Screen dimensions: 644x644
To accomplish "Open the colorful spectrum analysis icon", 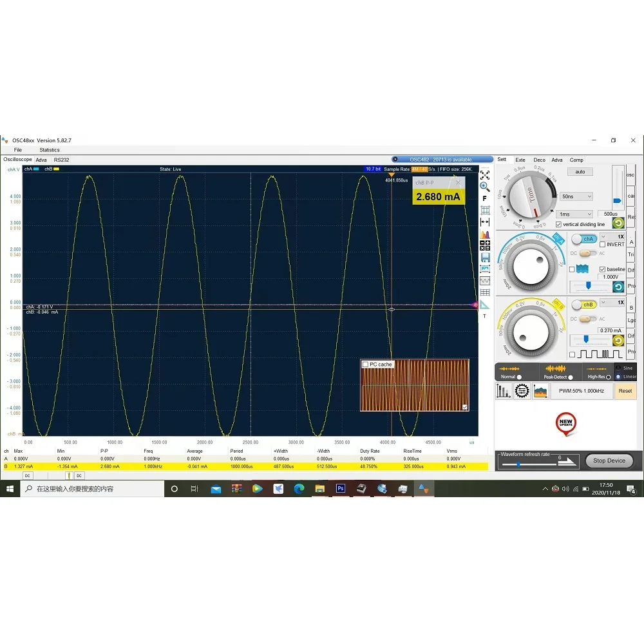I will coord(485,234).
